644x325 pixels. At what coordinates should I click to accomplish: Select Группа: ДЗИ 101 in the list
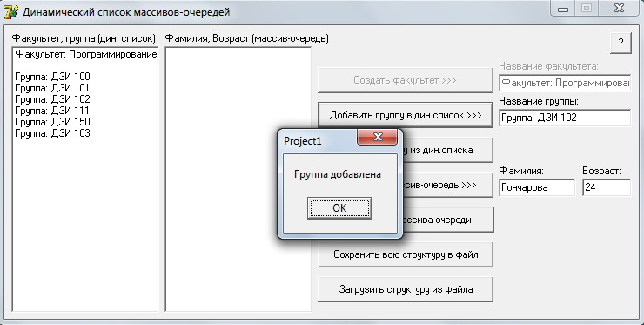[52, 88]
